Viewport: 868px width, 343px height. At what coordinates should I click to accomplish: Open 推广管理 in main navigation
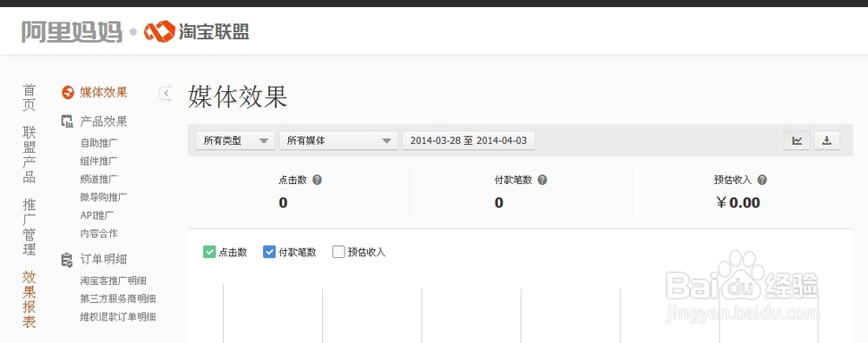coord(30,227)
